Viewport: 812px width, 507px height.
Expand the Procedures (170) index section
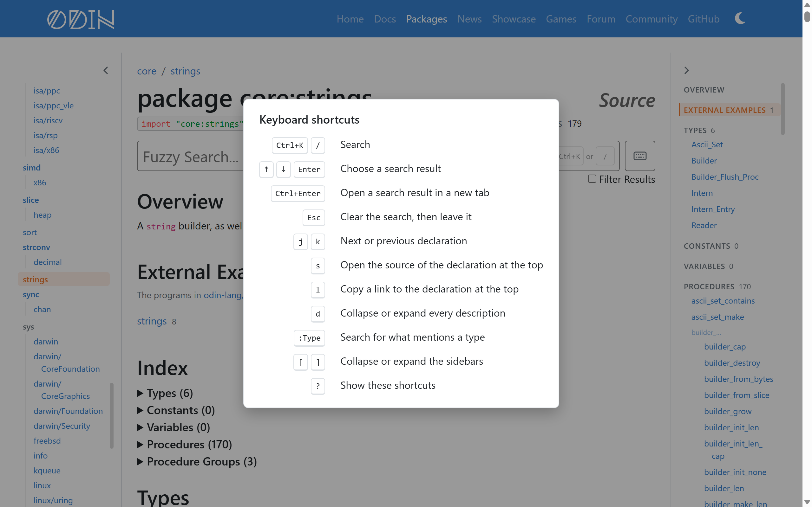coord(185,444)
